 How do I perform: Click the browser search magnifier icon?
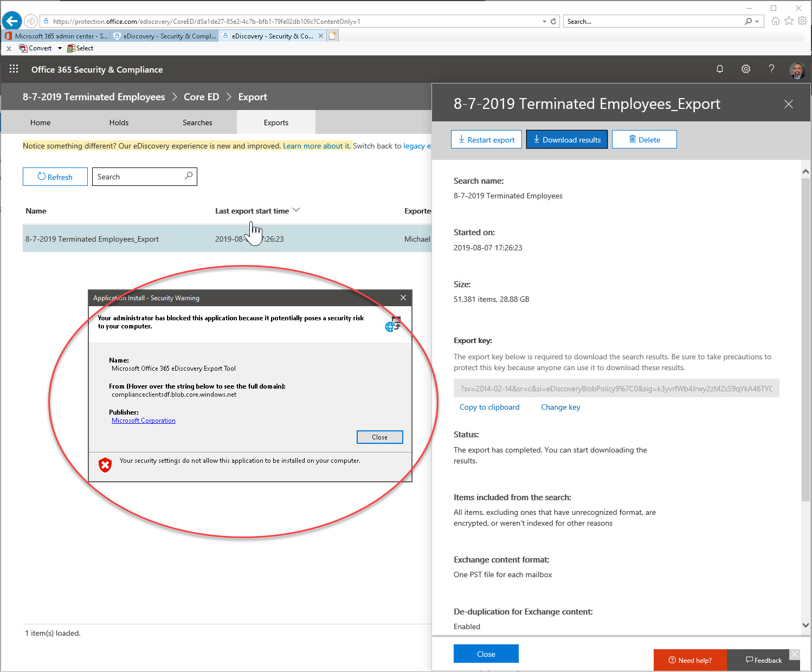coord(749,21)
